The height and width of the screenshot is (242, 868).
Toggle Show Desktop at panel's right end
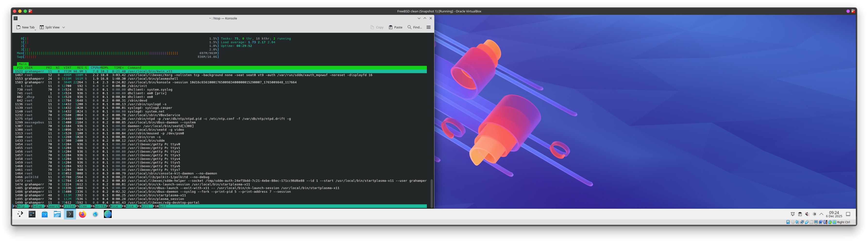tap(848, 214)
